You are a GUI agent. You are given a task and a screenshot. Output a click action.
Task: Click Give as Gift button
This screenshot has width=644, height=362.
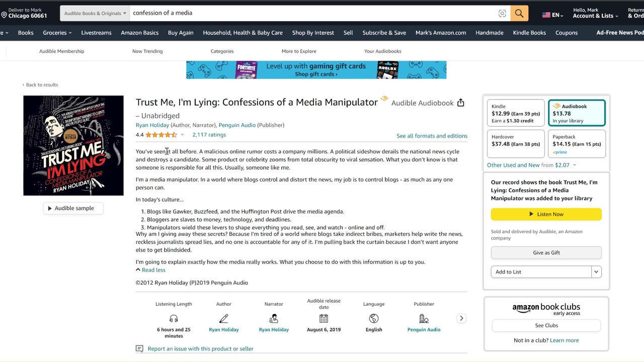point(546,252)
